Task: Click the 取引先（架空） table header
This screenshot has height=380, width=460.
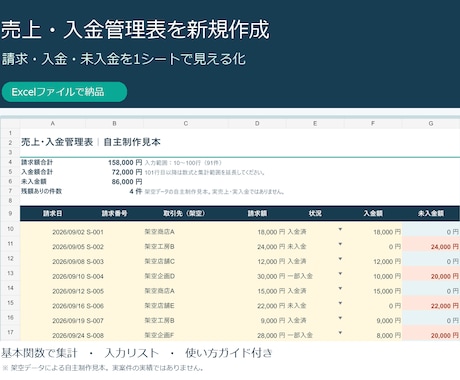Action: [186, 214]
